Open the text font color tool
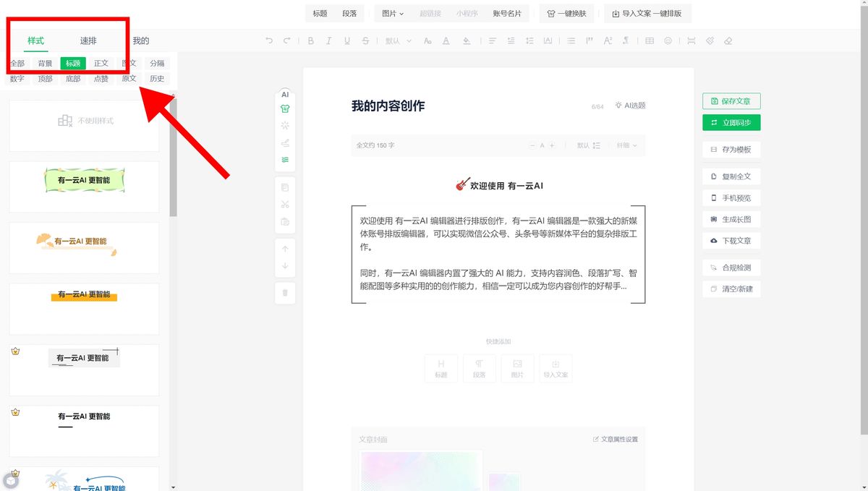 tap(446, 40)
